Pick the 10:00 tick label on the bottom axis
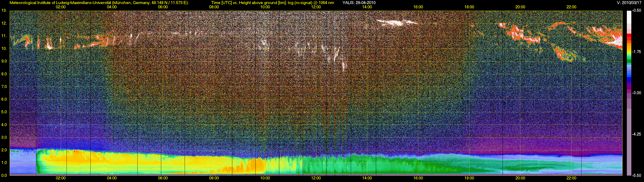This screenshot has height=182, width=644. [x=265, y=178]
